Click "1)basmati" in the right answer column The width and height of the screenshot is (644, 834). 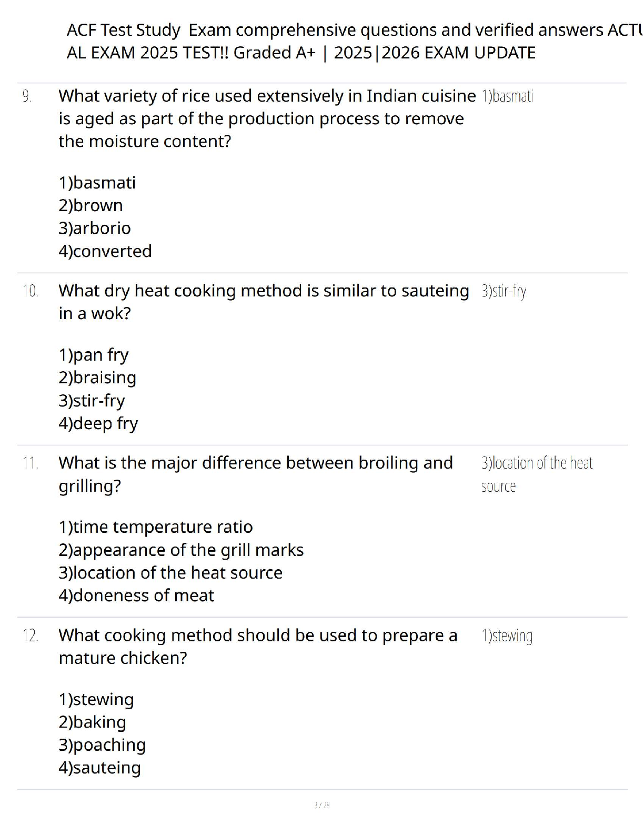point(507,96)
